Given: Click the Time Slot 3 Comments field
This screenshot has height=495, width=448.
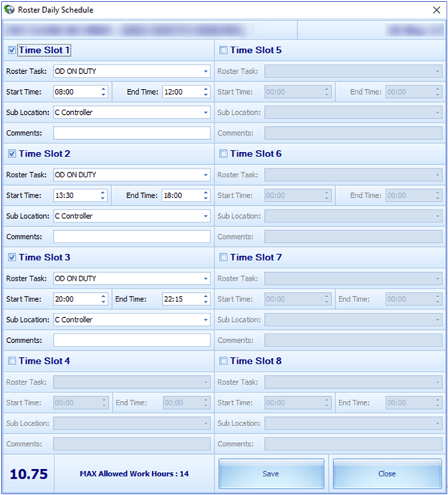Looking at the screenshot, I should click(132, 340).
